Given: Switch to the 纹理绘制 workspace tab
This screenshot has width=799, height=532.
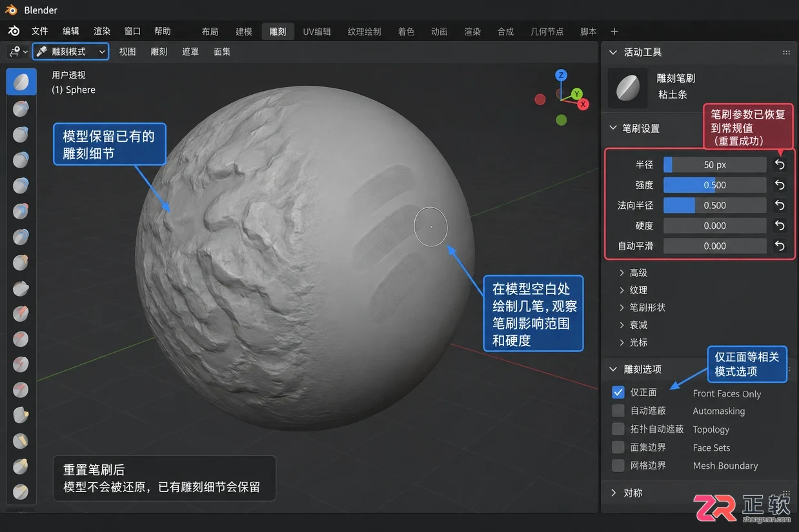Looking at the screenshot, I should (x=364, y=32).
